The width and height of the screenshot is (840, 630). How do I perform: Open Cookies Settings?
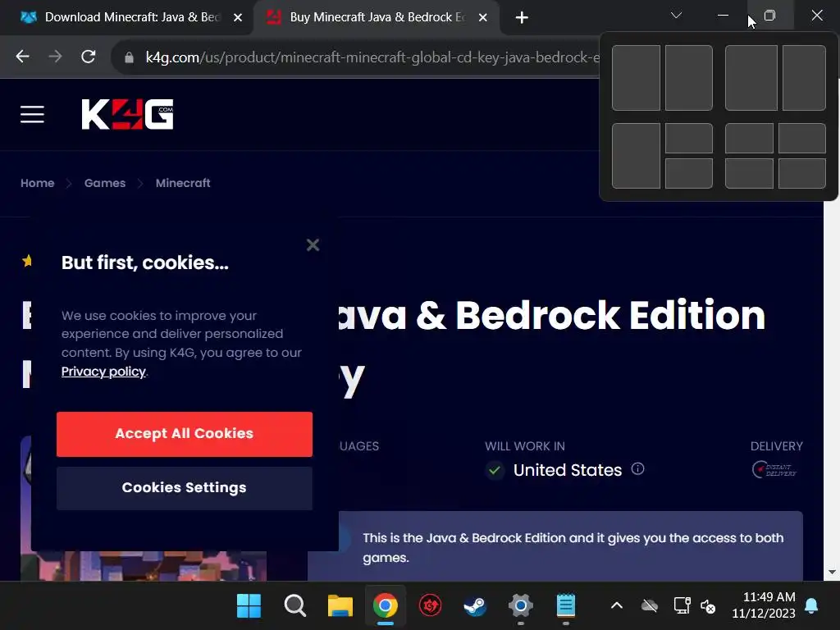185,488
